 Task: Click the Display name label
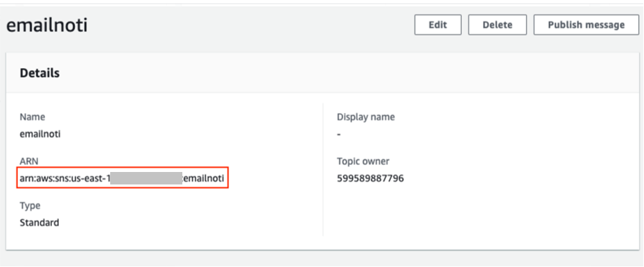366,117
